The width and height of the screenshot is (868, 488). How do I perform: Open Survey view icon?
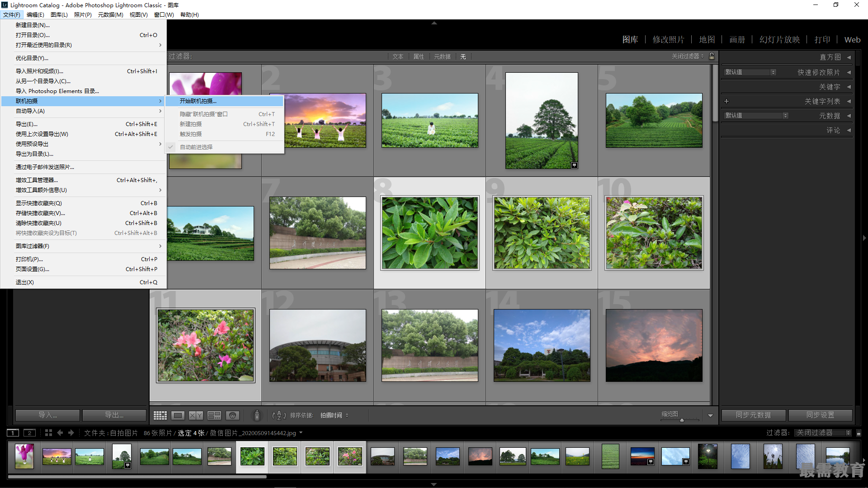pyautogui.click(x=214, y=415)
